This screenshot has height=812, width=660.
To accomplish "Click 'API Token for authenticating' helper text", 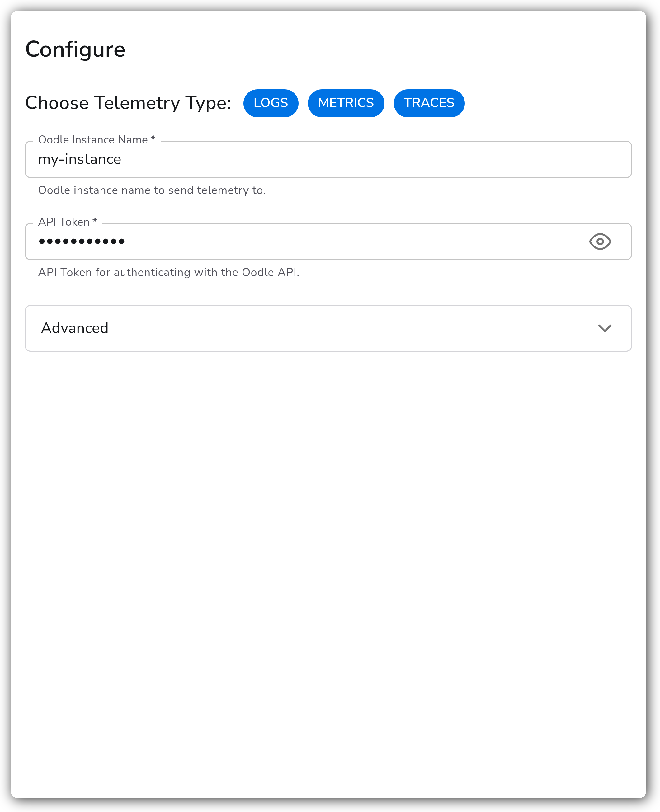I will 169,272.
